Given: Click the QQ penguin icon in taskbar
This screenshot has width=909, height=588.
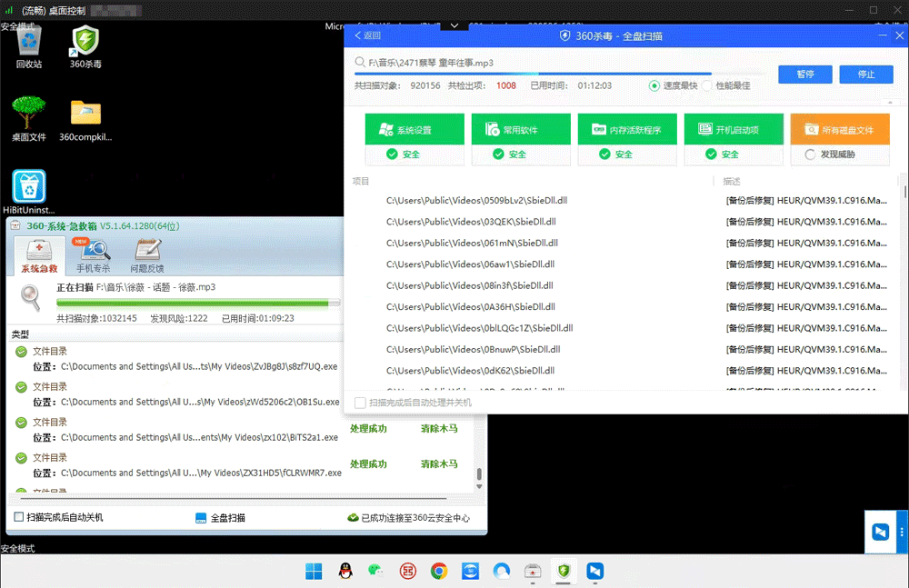Looking at the screenshot, I should [x=345, y=571].
